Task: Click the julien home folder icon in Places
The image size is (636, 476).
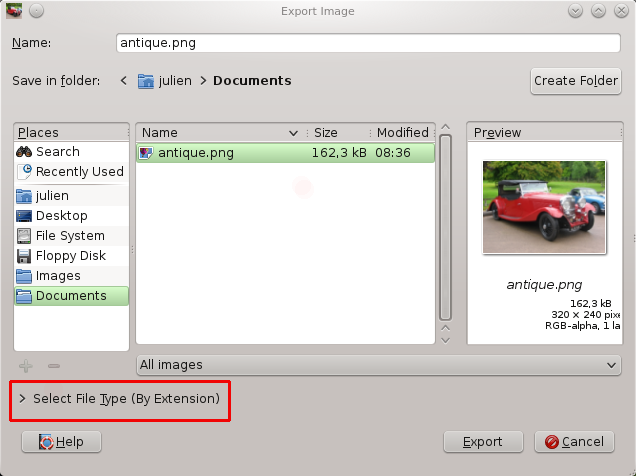Action: coord(24,196)
